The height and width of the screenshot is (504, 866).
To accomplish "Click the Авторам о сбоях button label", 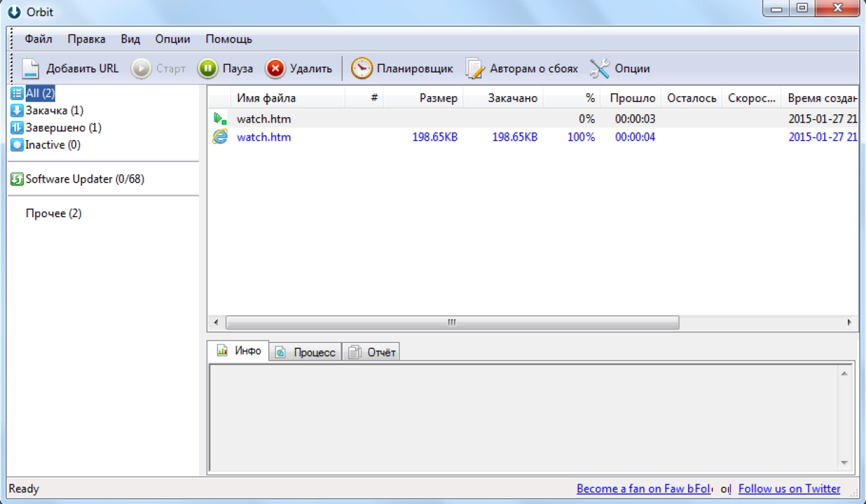I will 534,68.
